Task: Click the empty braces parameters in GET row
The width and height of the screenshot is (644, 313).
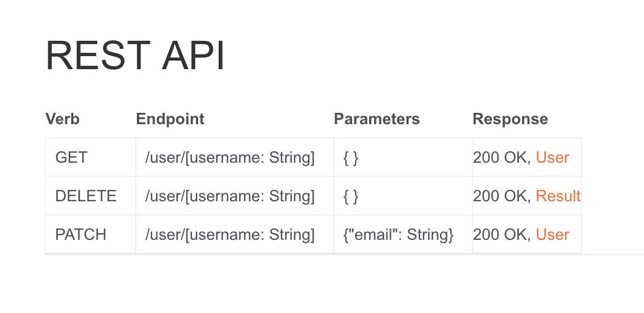Action: (x=350, y=157)
